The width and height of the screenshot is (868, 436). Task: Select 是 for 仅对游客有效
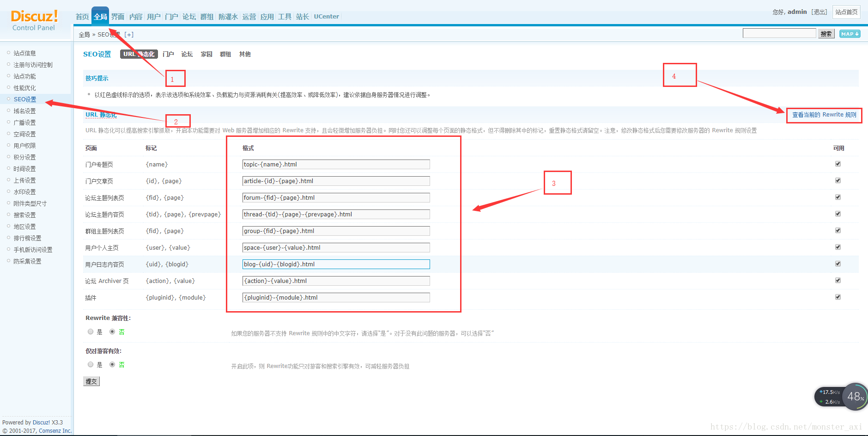pyautogui.click(x=91, y=364)
